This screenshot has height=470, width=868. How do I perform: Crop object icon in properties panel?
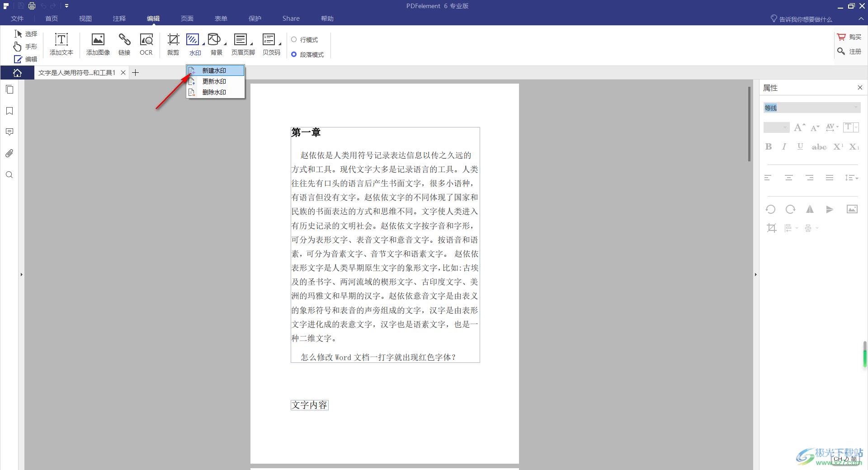[772, 228]
